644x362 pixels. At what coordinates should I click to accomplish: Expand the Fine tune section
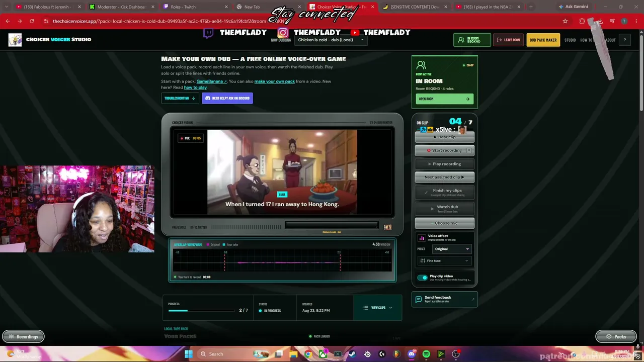pos(444,260)
